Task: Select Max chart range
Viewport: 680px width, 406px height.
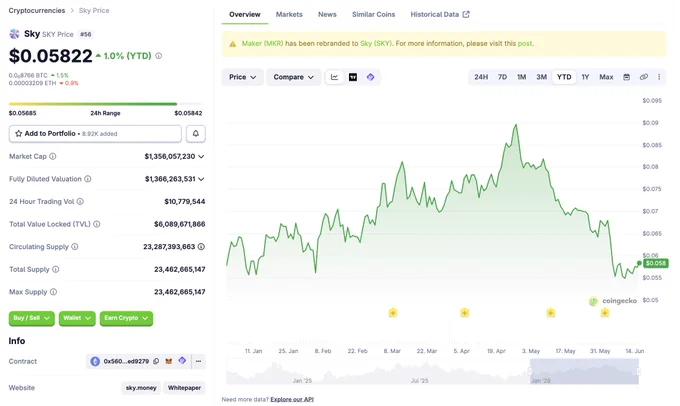Action: [x=606, y=77]
